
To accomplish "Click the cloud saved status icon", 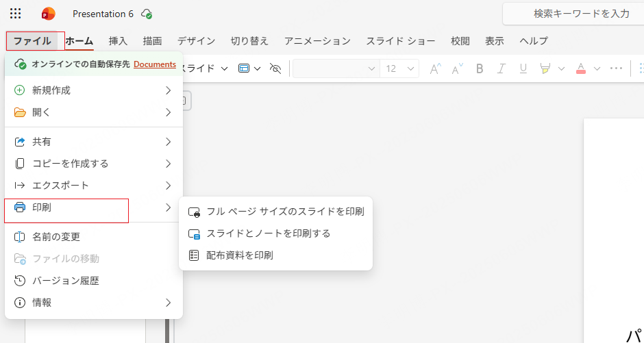I will point(147,14).
